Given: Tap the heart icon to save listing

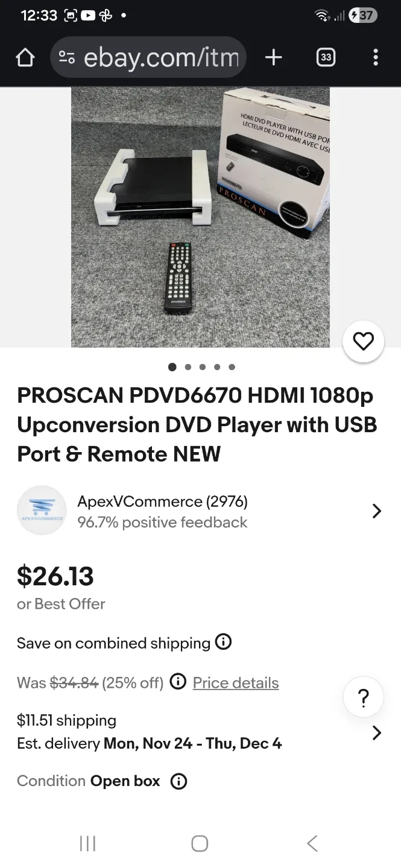Looking at the screenshot, I should point(363,341).
